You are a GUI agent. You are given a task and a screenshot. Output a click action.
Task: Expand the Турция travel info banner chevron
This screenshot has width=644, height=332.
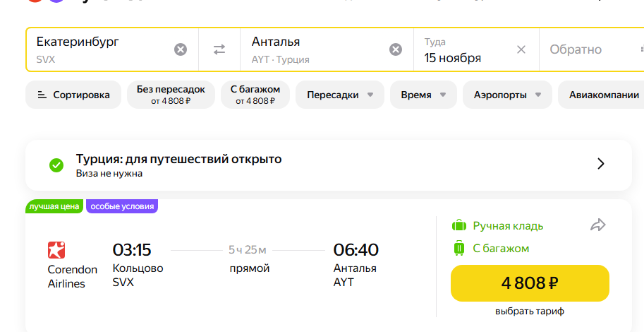pos(601,164)
